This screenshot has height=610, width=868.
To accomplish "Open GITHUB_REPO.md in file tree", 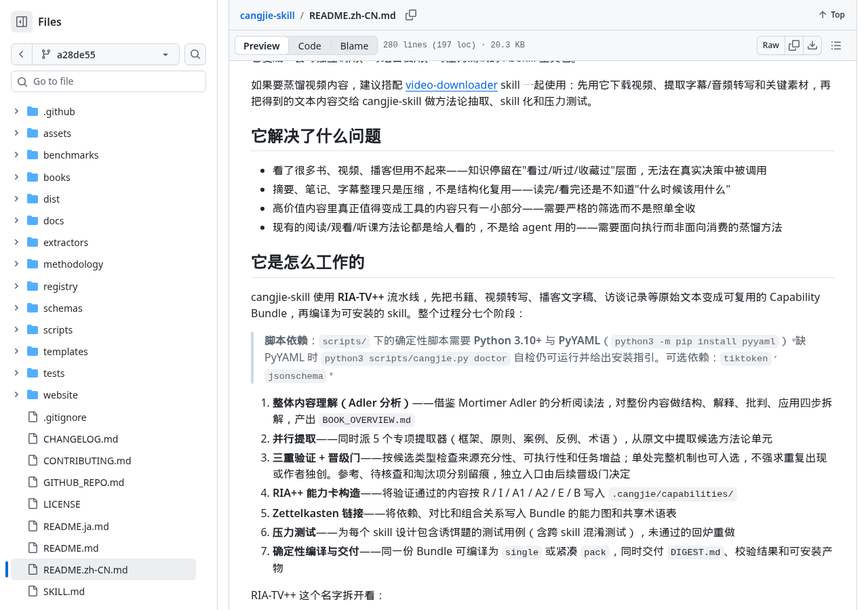I will coord(83,483).
